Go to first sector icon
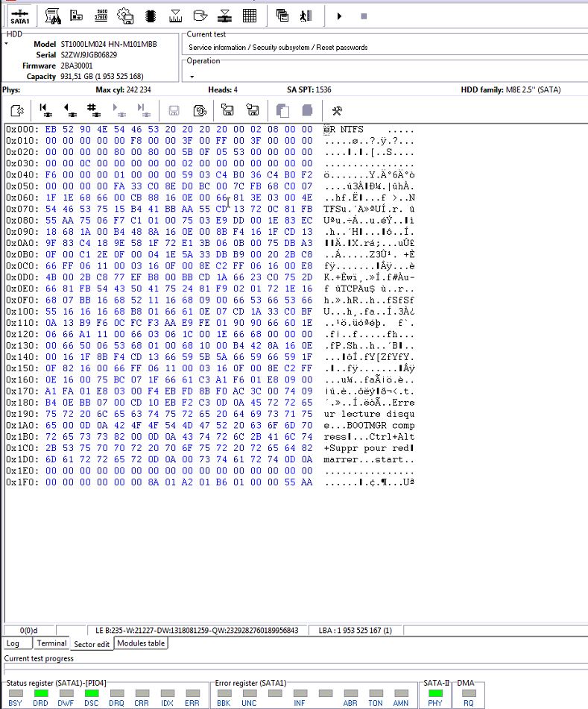This screenshot has width=588, height=709. (45, 110)
